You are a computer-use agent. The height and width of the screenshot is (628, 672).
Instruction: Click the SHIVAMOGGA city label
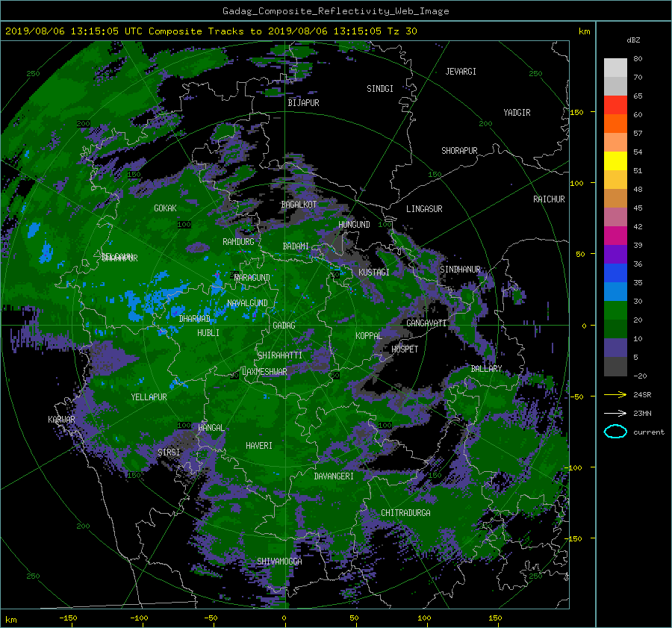(x=279, y=561)
